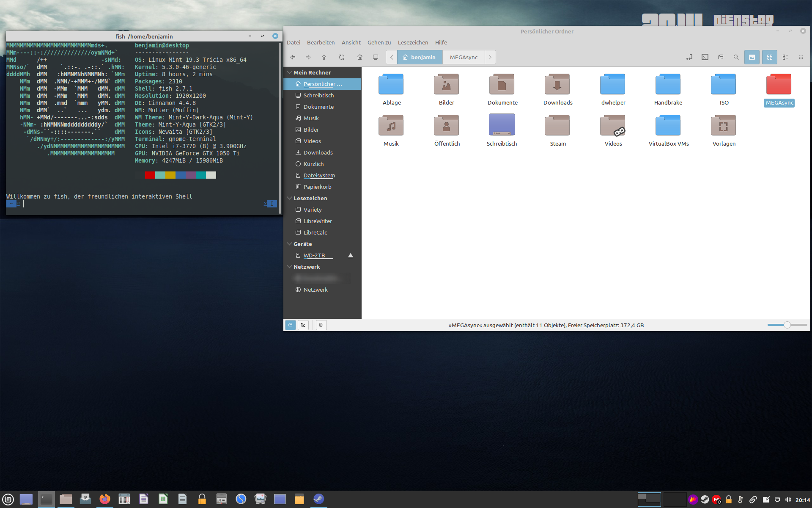Open Firefox from the panel

104,499
